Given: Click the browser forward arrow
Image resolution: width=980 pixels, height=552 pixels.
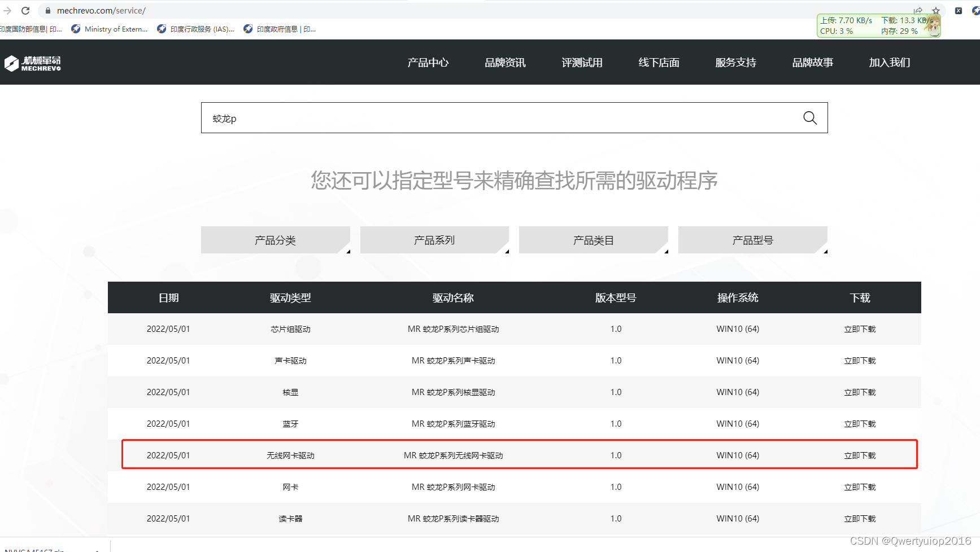Looking at the screenshot, I should (x=7, y=11).
